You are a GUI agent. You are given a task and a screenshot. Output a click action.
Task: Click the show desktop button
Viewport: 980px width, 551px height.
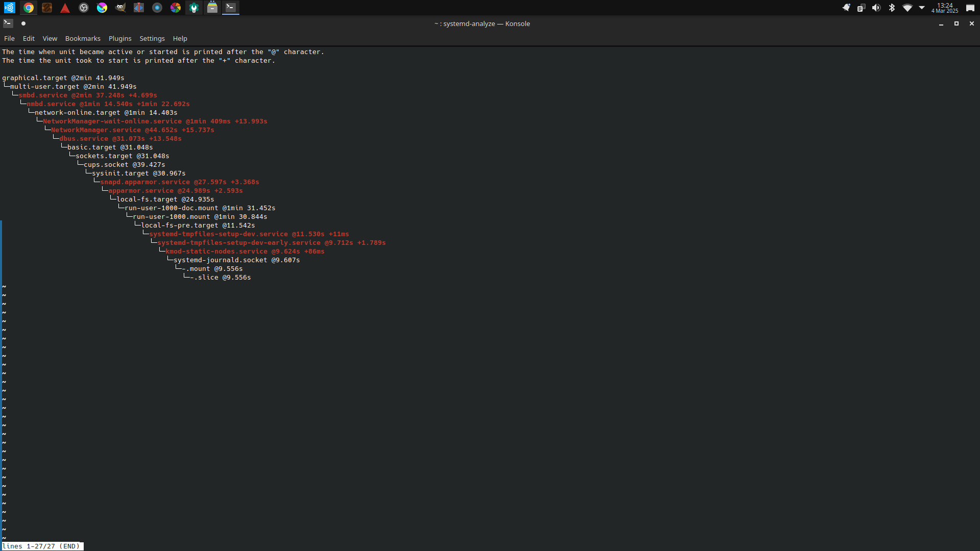970,8
